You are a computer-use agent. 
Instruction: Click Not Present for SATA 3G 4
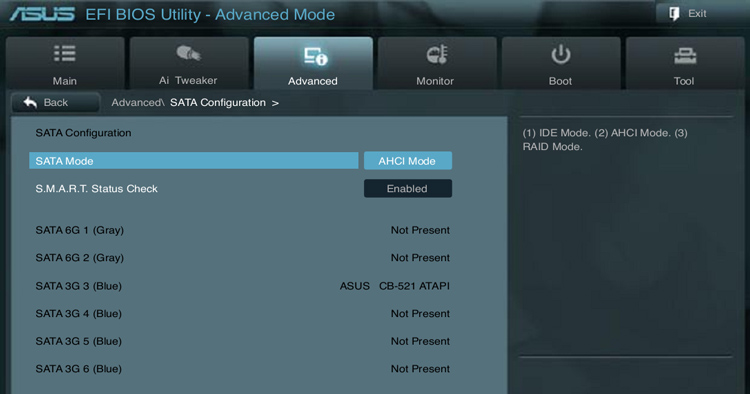(420, 314)
